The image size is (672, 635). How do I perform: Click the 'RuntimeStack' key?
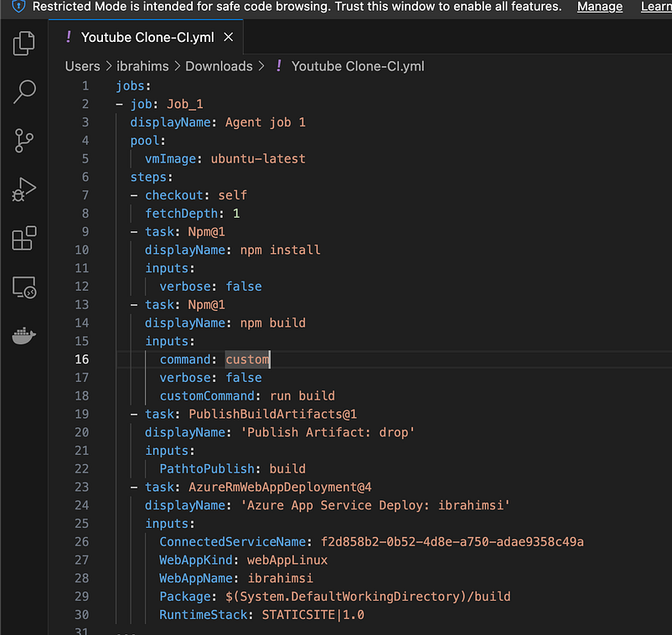(203, 615)
